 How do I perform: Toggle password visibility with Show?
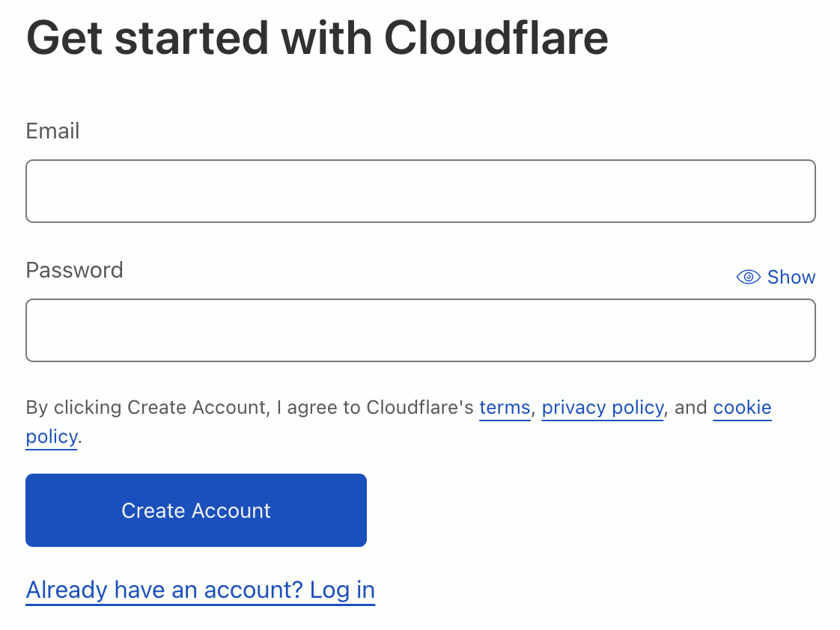pyautogui.click(x=791, y=278)
